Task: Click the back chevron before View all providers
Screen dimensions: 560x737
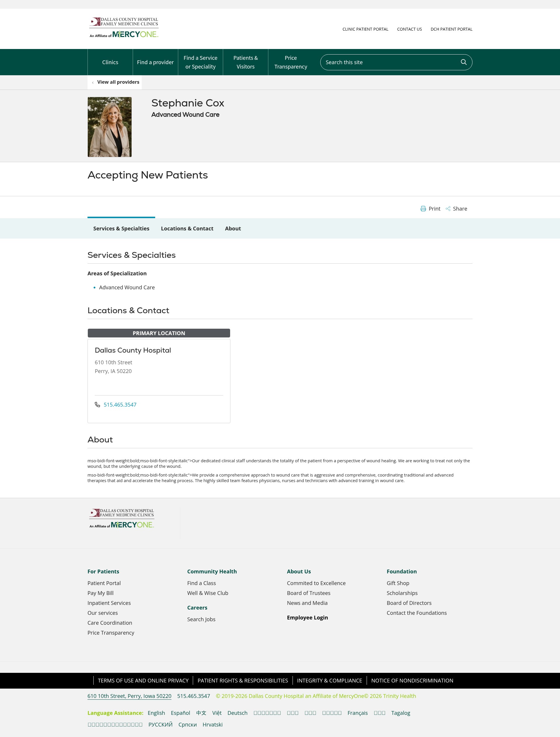Action: (93, 82)
